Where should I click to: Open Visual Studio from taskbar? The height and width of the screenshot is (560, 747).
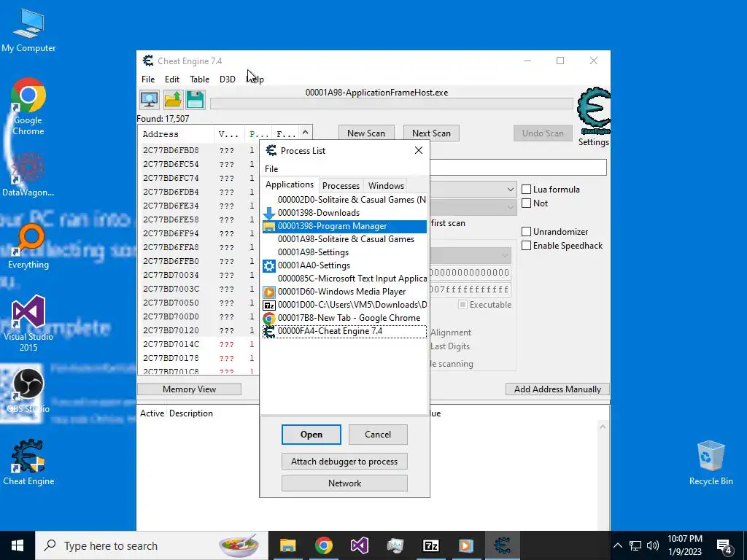pos(359,545)
